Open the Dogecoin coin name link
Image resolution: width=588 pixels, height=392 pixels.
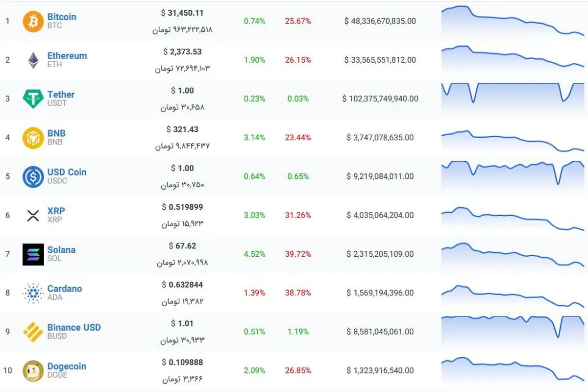click(x=67, y=366)
